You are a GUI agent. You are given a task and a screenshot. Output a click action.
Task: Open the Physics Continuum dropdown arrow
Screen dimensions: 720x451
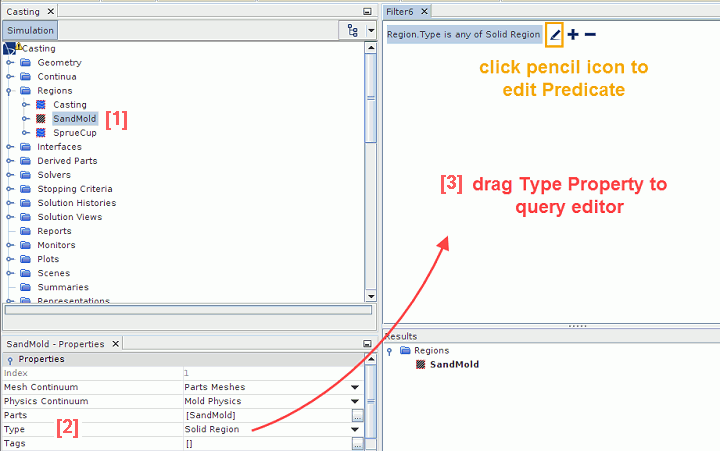[x=355, y=401]
